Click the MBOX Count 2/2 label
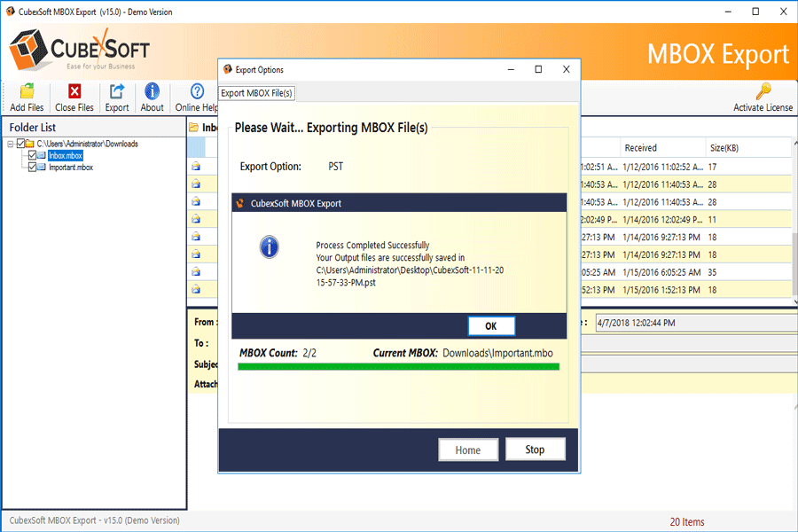The width and height of the screenshot is (798, 532). coord(278,353)
